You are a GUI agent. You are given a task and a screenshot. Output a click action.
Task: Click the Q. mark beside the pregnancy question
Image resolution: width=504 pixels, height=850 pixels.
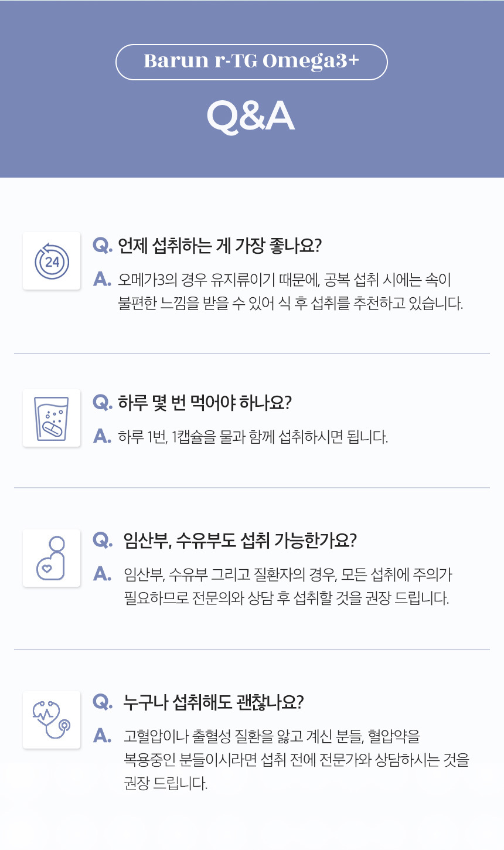pos(103,540)
